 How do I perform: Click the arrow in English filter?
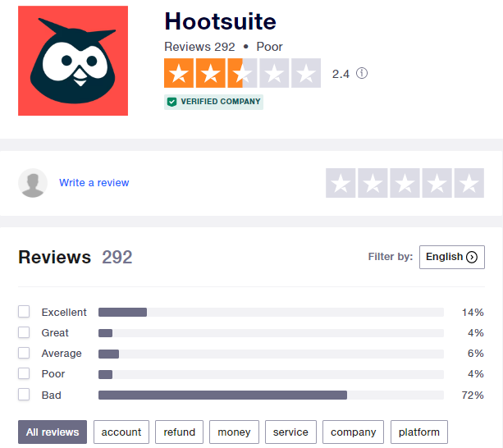(x=472, y=257)
